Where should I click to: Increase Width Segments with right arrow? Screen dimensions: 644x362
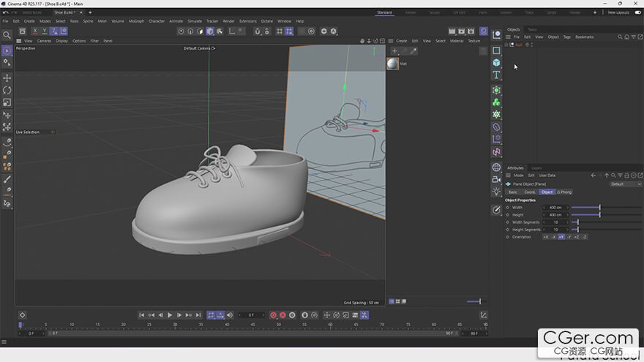pos(568,222)
